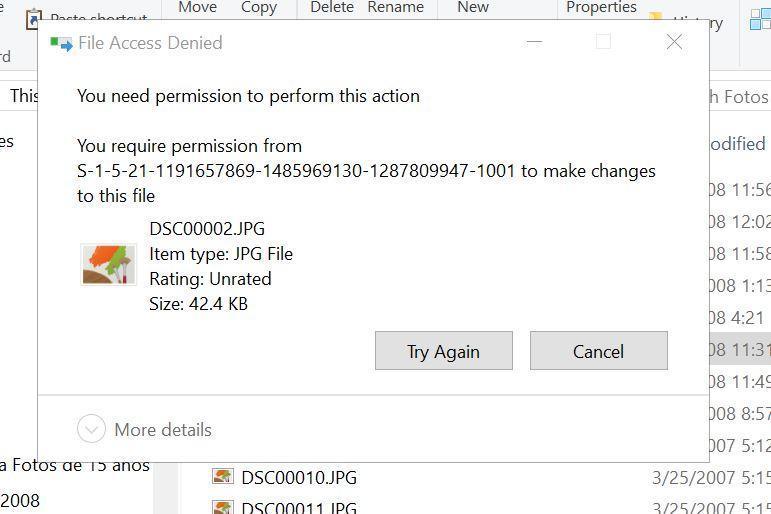Click the Delete ribbon command
The width and height of the screenshot is (771, 514).
click(x=331, y=7)
